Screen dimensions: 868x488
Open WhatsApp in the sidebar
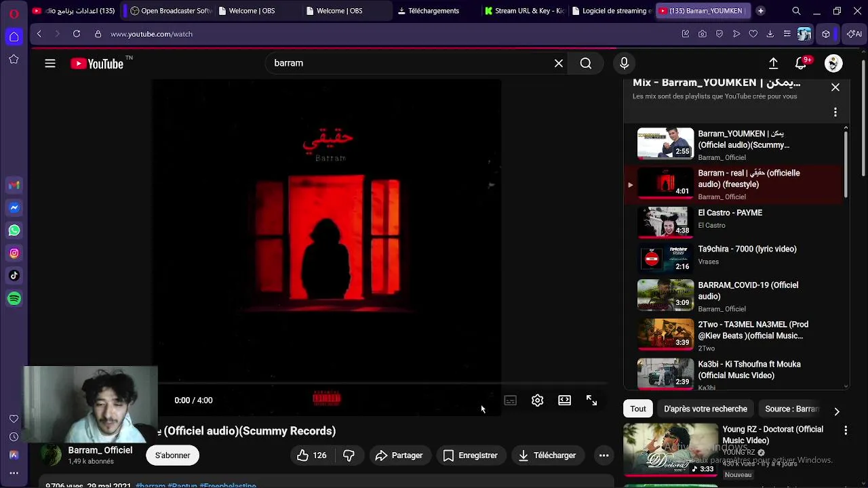[x=14, y=230]
